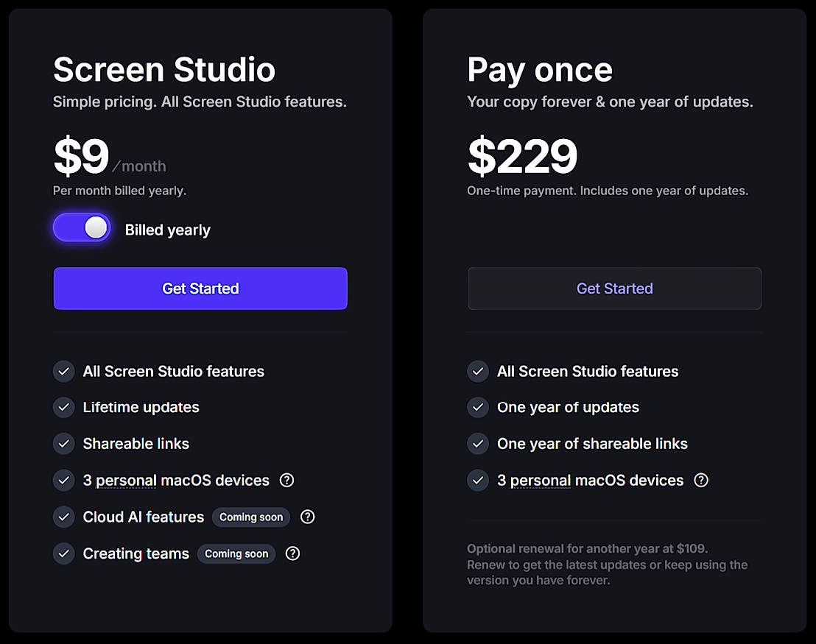Screen dimensions: 816x644
Task: Click the Billed yearly label text
Action: pos(168,230)
